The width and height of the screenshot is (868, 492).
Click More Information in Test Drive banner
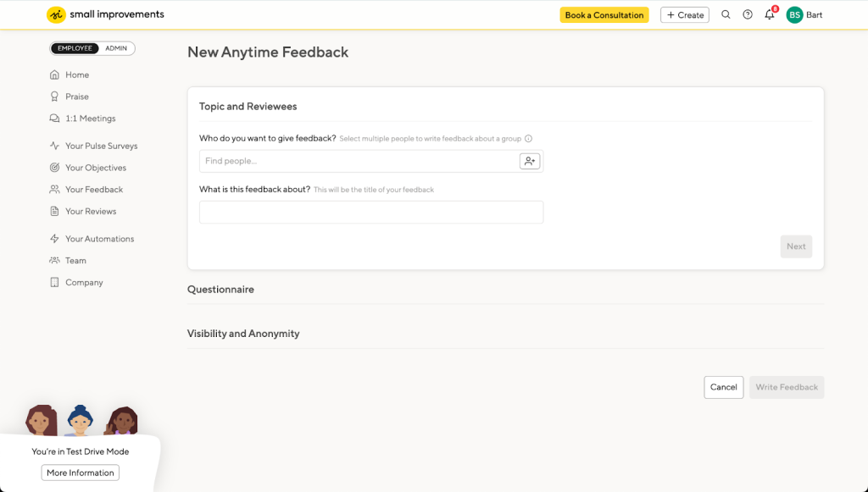click(x=81, y=473)
